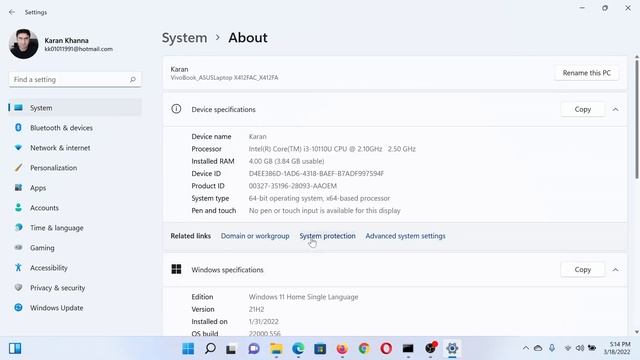This screenshot has width=640, height=360.
Task: Click the Device specifications info icon
Action: pyautogui.click(x=176, y=109)
